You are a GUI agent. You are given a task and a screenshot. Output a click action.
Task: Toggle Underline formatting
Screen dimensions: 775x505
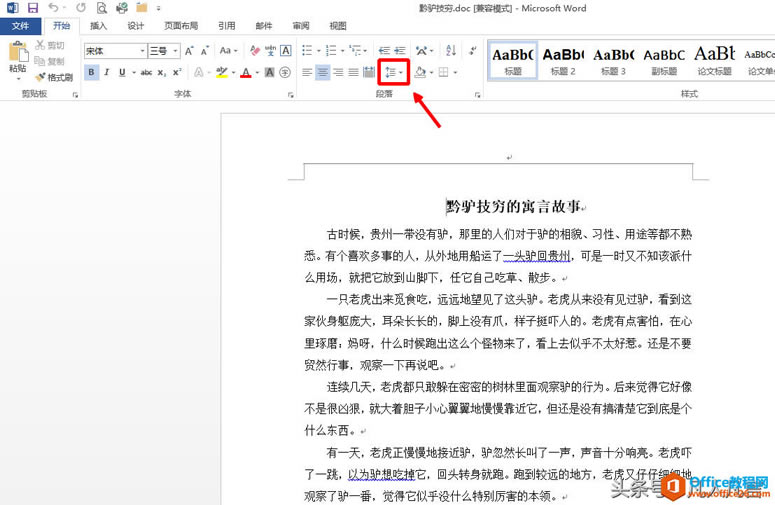[x=122, y=72]
